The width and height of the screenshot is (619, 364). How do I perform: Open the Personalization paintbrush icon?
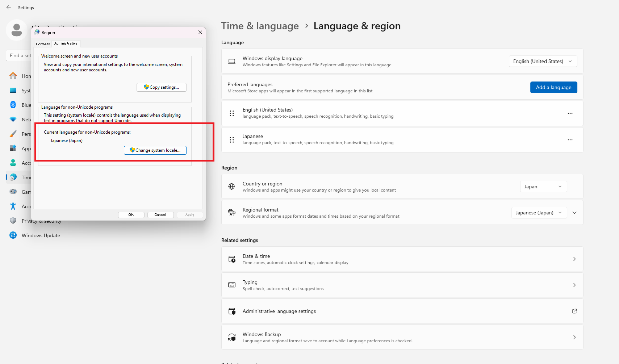coord(13,134)
